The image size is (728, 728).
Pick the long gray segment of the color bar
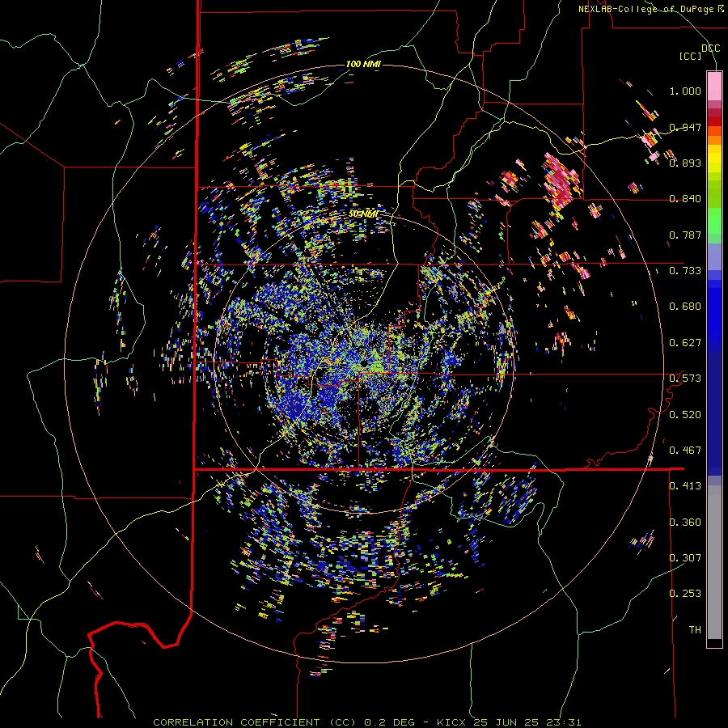(714, 562)
